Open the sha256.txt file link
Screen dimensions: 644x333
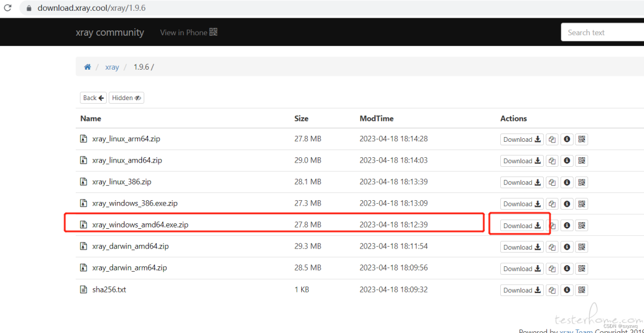[109, 290]
